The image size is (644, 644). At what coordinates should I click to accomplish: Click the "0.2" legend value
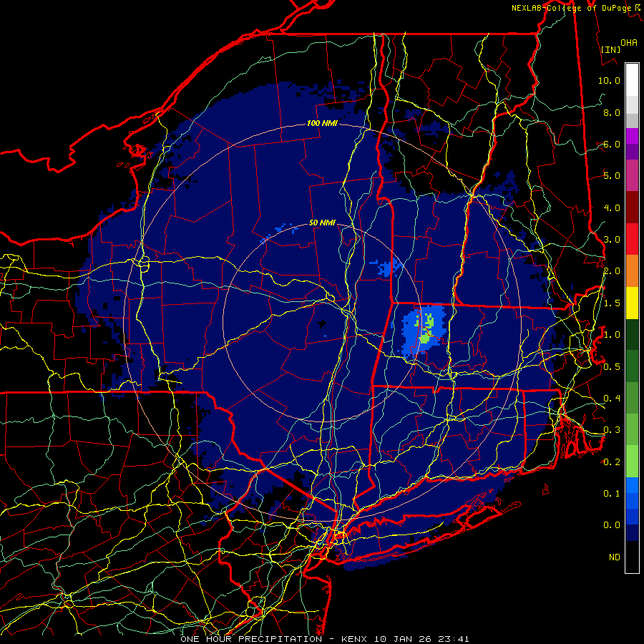click(x=612, y=462)
